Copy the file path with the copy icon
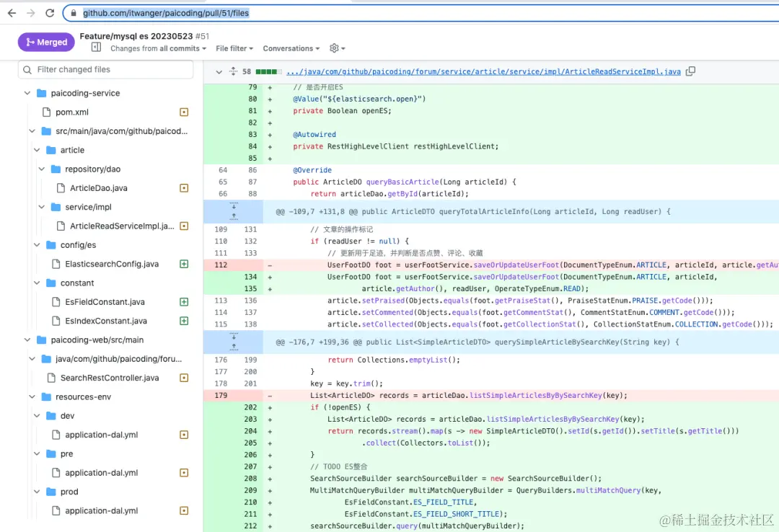This screenshot has height=532, width=779. coord(690,71)
